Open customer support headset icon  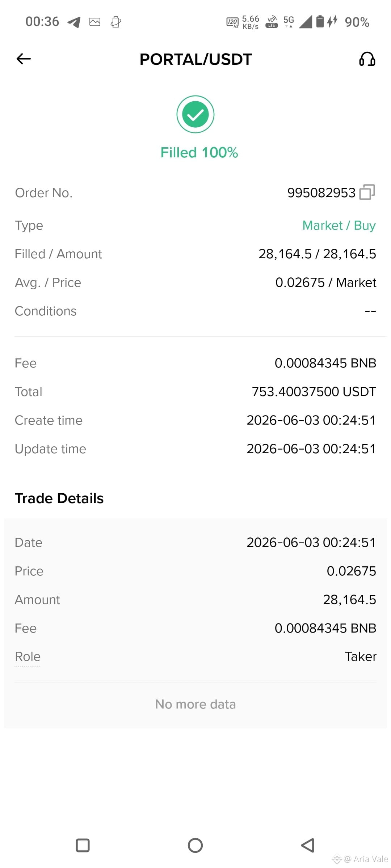pyautogui.click(x=367, y=59)
